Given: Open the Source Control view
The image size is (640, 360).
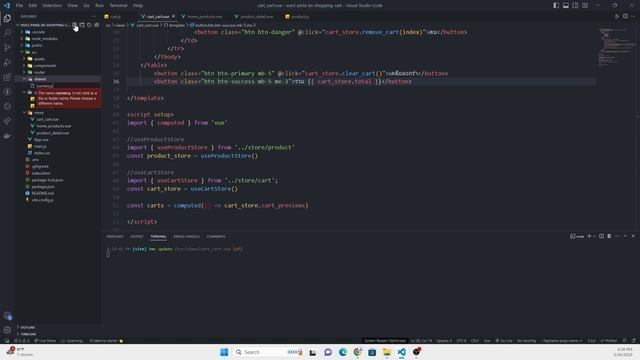Looking at the screenshot, I should (x=7, y=47).
